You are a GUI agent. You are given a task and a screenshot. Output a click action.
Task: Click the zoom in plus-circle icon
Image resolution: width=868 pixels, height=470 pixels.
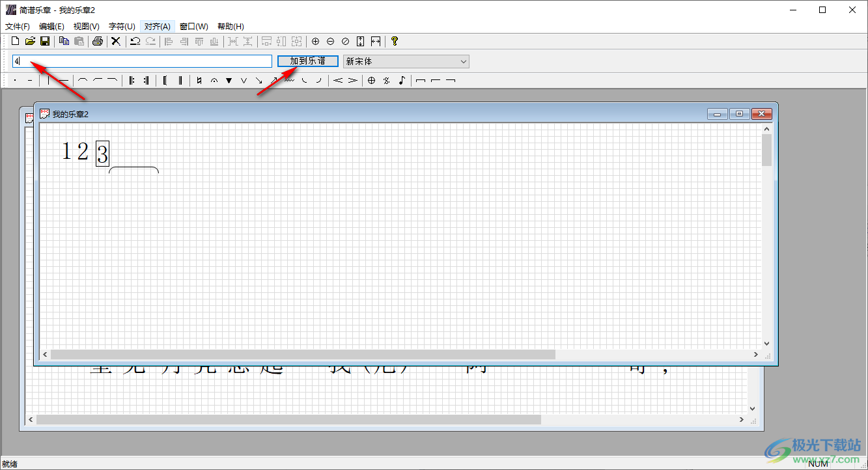(316, 41)
